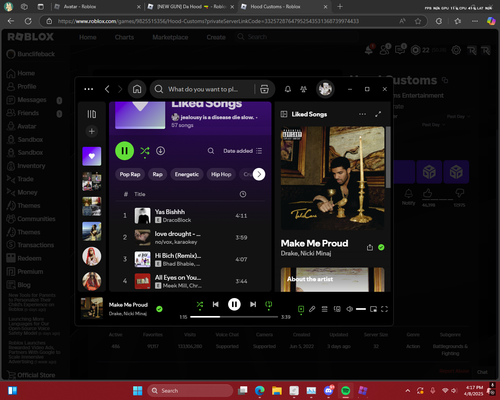The image size is (500, 400).
Task: Switch to Avatar - Roblox browser tab
Action: click(x=97, y=7)
